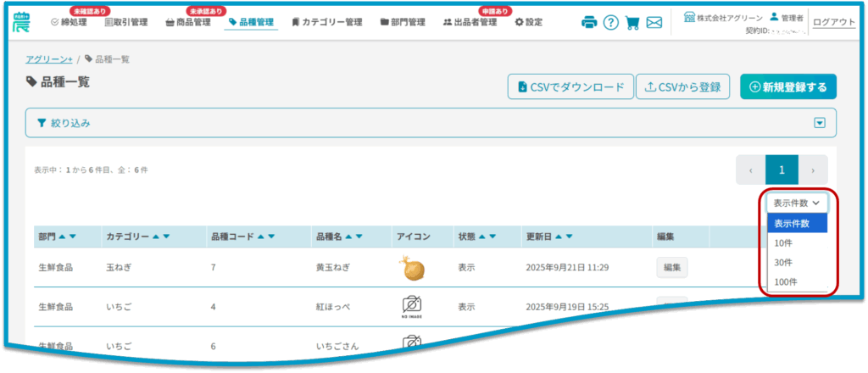868x373 pixels.
Task: Sort 品種コード column ascending arrow
Action: pos(260,237)
